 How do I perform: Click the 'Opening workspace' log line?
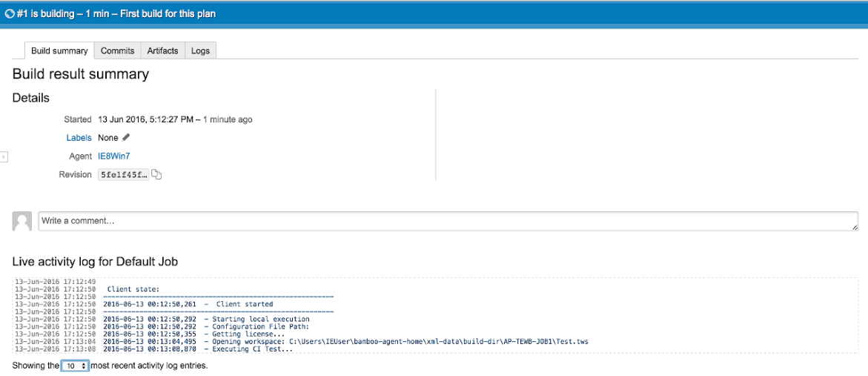point(345,342)
